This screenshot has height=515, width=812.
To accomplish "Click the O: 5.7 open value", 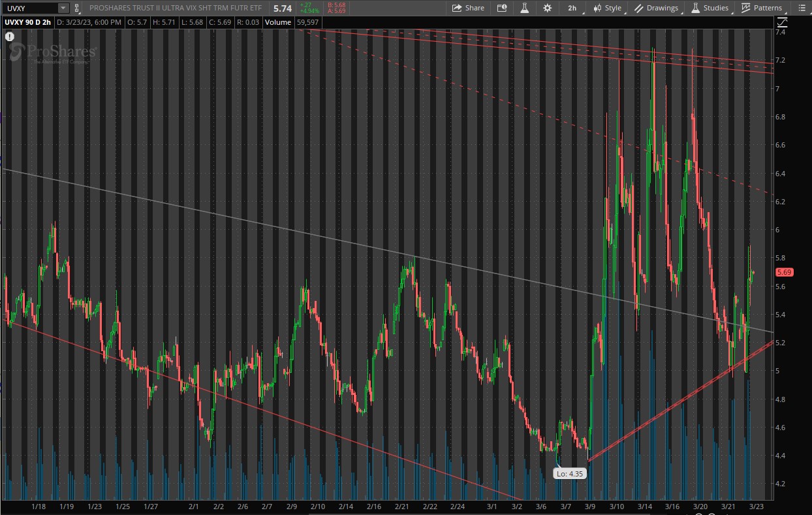I will point(136,22).
